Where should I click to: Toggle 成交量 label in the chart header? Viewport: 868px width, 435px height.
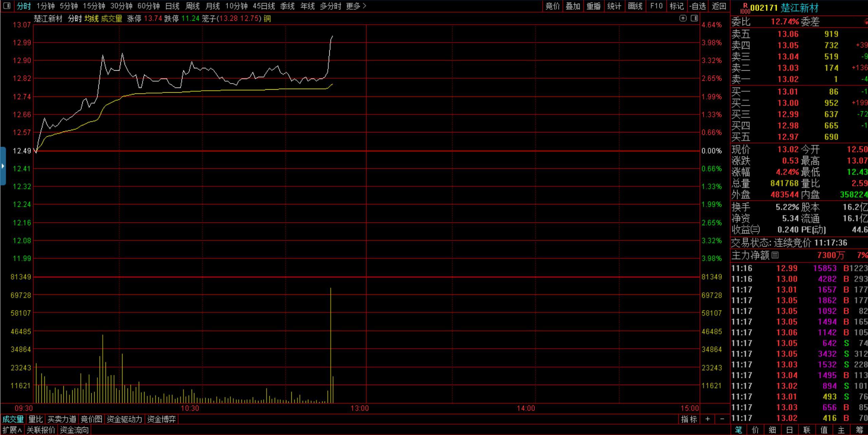[112, 19]
